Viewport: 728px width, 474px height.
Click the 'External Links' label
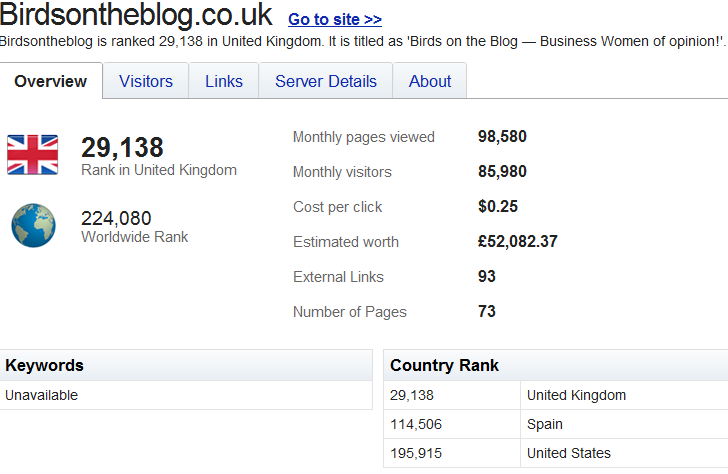pyautogui.click(x=338, y=277)
